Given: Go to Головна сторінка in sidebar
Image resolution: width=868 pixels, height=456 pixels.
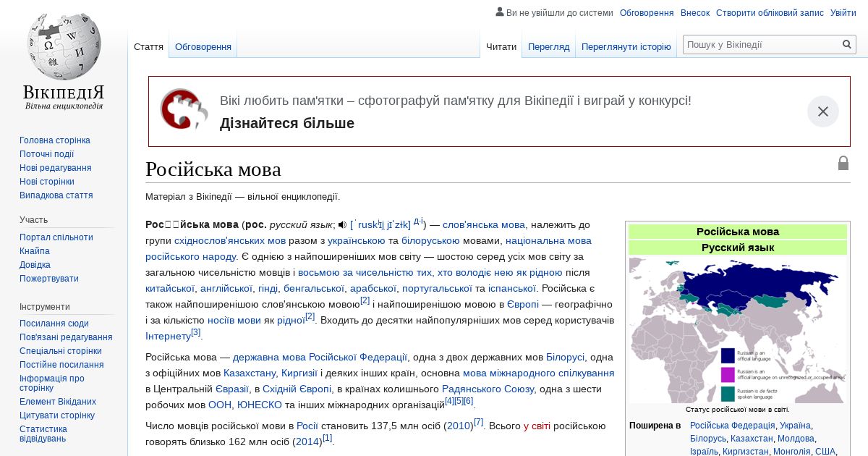Looking at the screenshot, I should pyautogui.click(x=55, y=140).
